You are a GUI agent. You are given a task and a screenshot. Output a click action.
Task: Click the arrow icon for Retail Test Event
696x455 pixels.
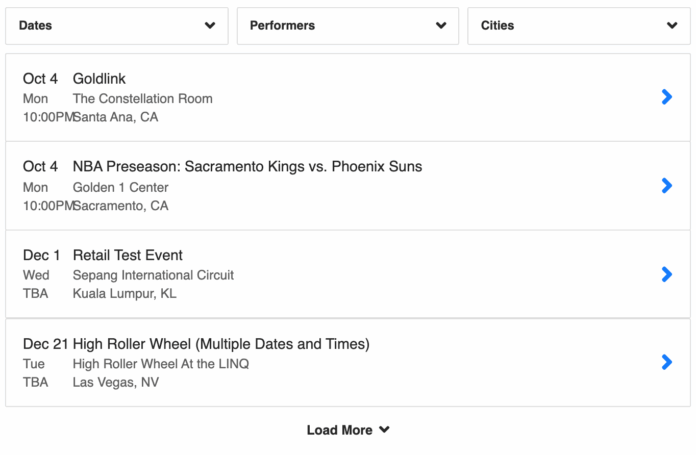pyautogui.click(x=667, y=274)
